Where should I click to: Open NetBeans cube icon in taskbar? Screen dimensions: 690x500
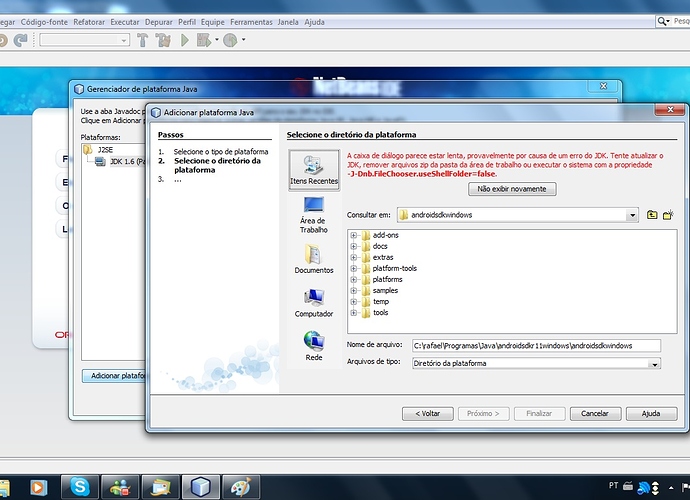coord(200,487)
